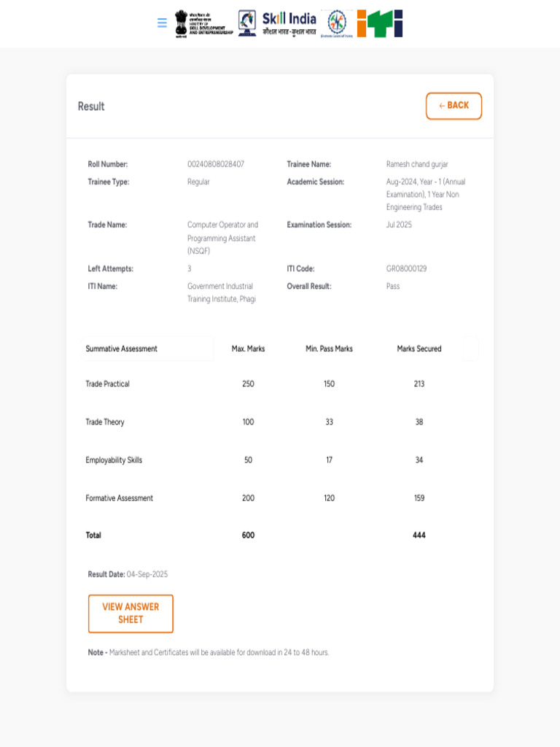The width and height of the screenshot is (560, 747).
Task: Select the Summative Assessment column header
Action: tap(122, 349)
